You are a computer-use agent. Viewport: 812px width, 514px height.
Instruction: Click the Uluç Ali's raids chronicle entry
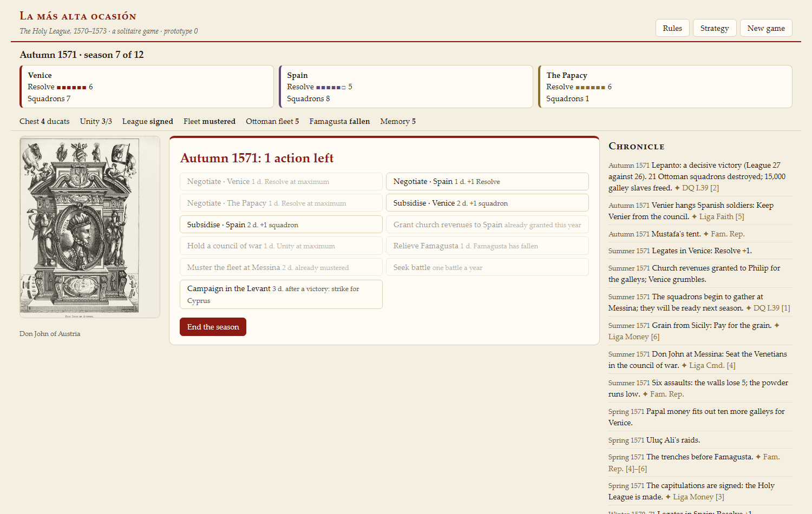click(700, 440)
